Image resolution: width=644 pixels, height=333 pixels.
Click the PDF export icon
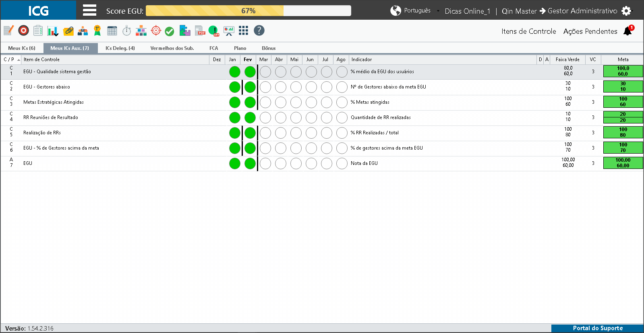pyautogui.click(x=200, y=31)
